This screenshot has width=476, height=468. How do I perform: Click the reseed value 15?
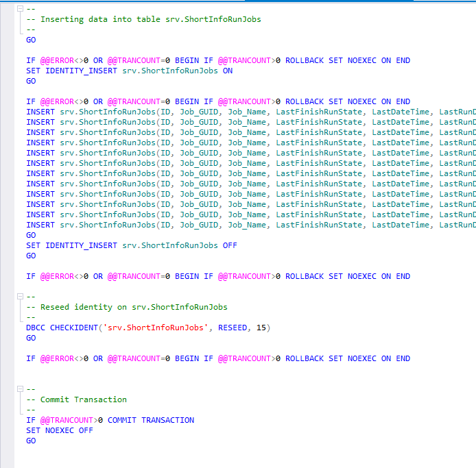261,328
